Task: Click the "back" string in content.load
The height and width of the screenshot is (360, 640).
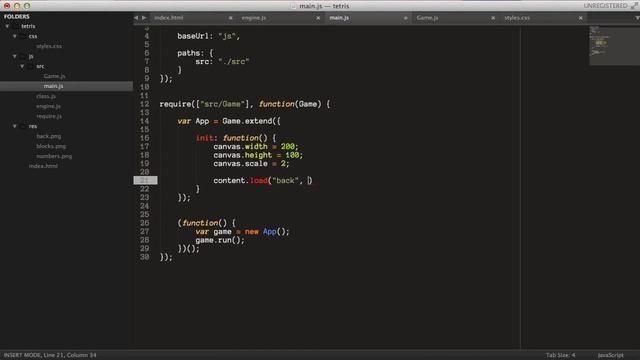Action: [x=285, y=180]
